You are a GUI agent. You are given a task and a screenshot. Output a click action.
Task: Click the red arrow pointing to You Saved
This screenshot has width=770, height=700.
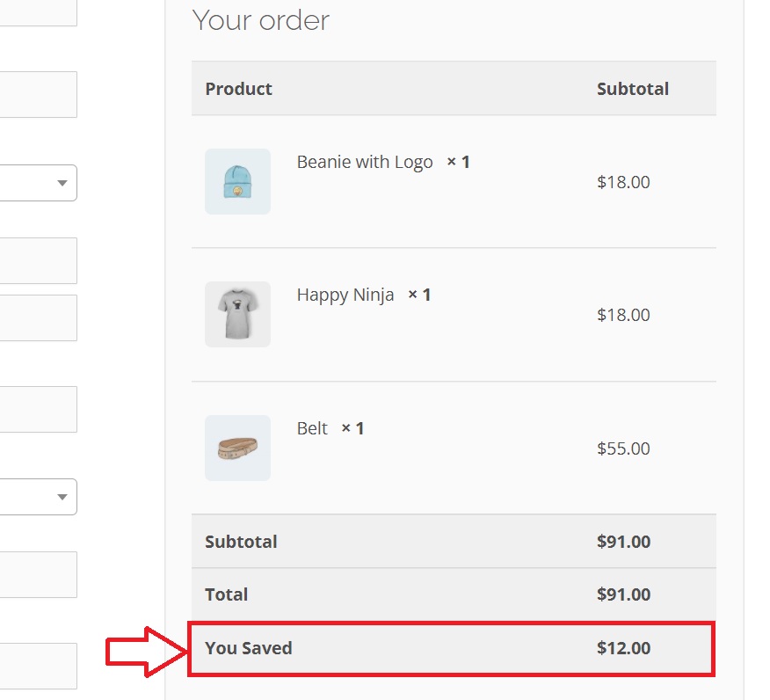pos(147,652)
